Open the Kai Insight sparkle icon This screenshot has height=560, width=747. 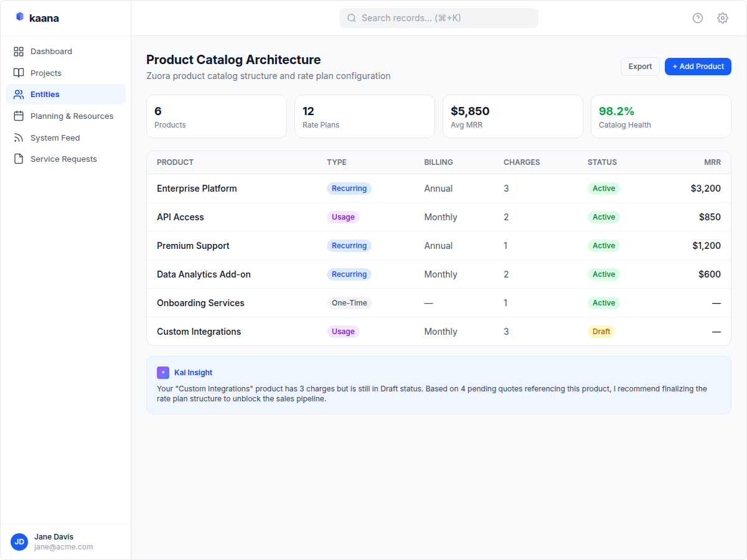[162, 372]
